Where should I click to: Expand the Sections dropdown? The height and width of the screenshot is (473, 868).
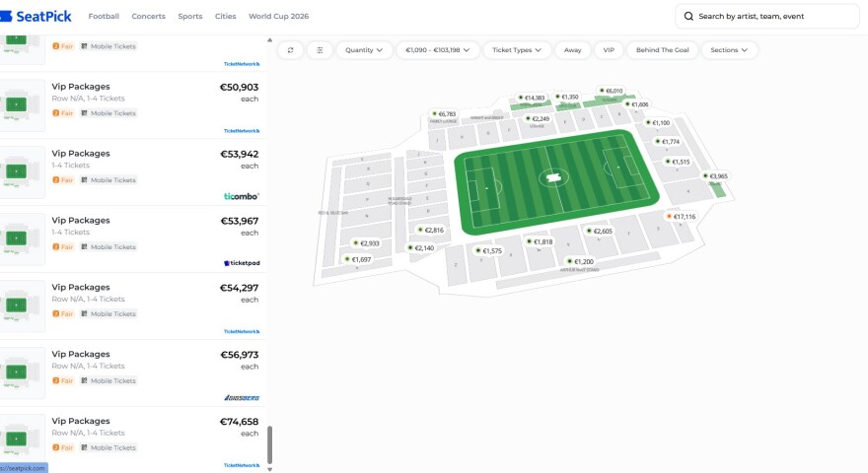point(729,50)
